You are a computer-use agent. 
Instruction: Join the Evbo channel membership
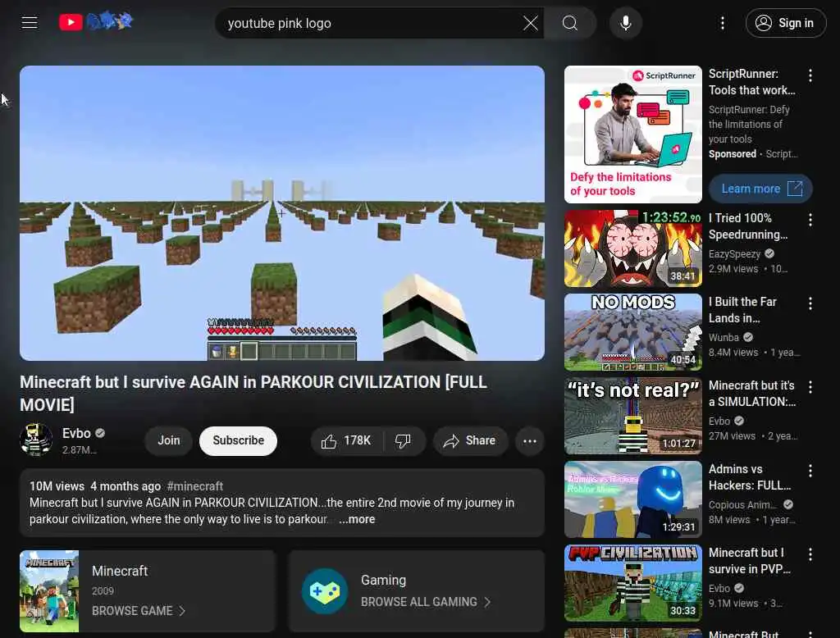click(x=169, y=440)
